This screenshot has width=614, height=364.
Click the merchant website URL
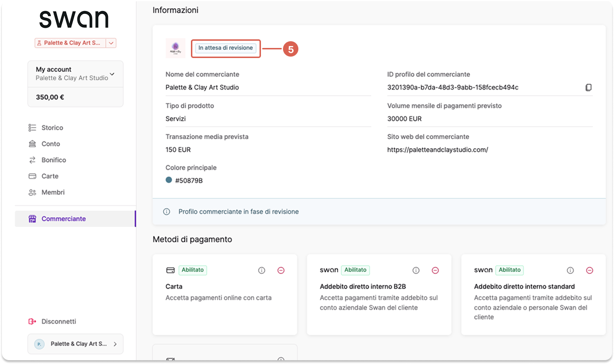(437, 150)
